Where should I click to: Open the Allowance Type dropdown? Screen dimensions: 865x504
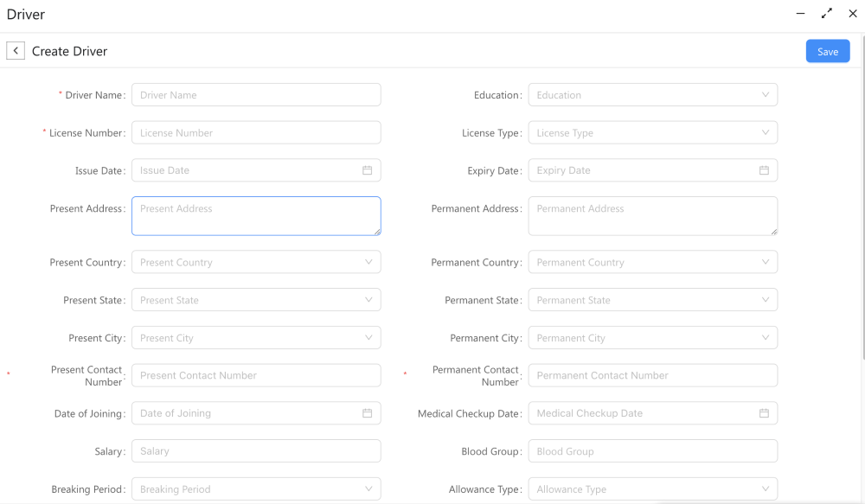pyautogui.click(x=652, y=489)
